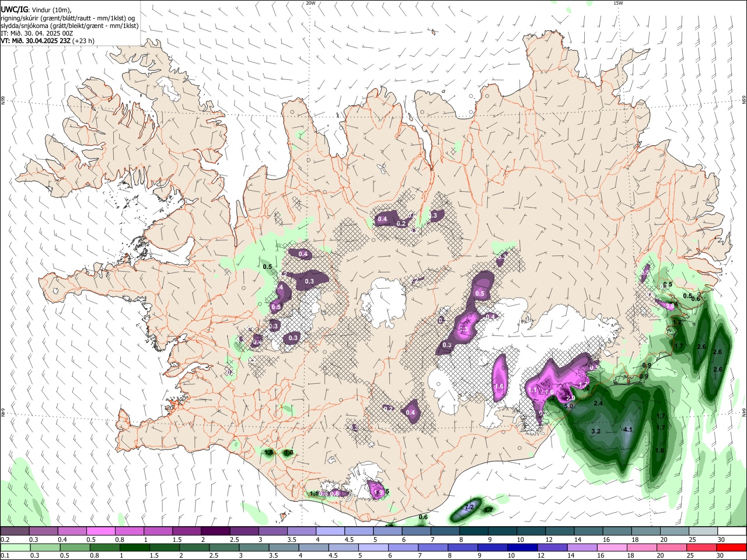The width and height of the screenshot is (747, 560).
Task: Click the '2.9' value near southeast coast
Action: pos(571,398)
